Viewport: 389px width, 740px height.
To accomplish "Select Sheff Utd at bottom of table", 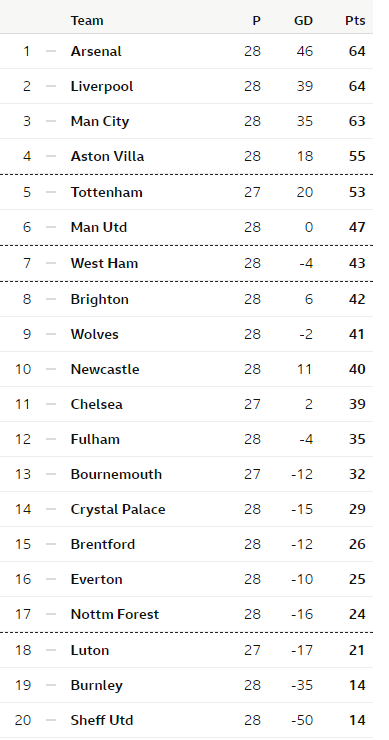I will pos(102,720).
